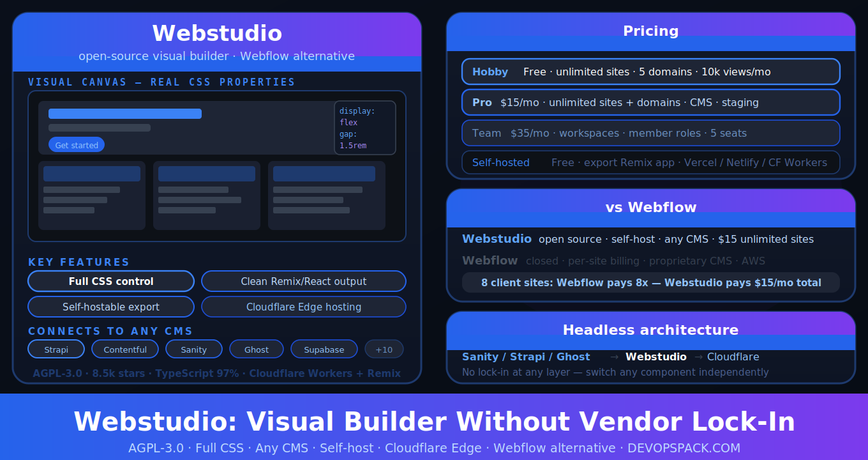The height and width of the screenshot is (460, 868).
Task: Click the DEVOPSPACK.COM banner subtitle line
Action: pyautogui.click(x=434, y=448)
